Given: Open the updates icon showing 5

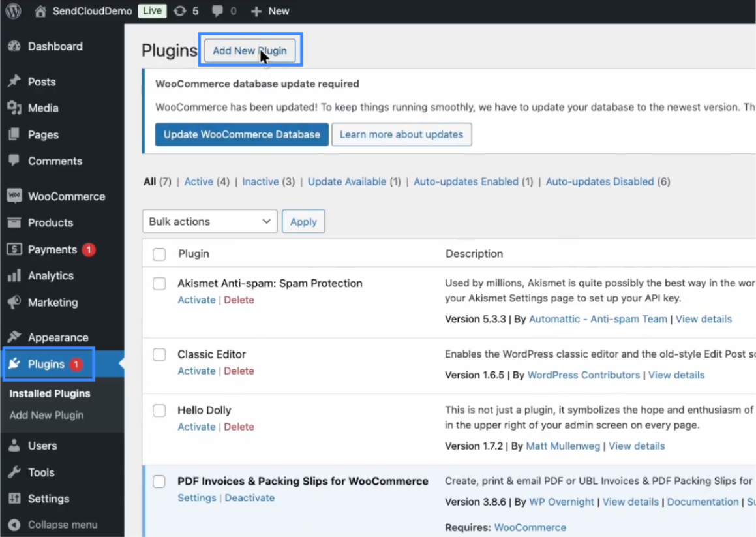Looking at the screenshot, I should [x=180, y=10].
